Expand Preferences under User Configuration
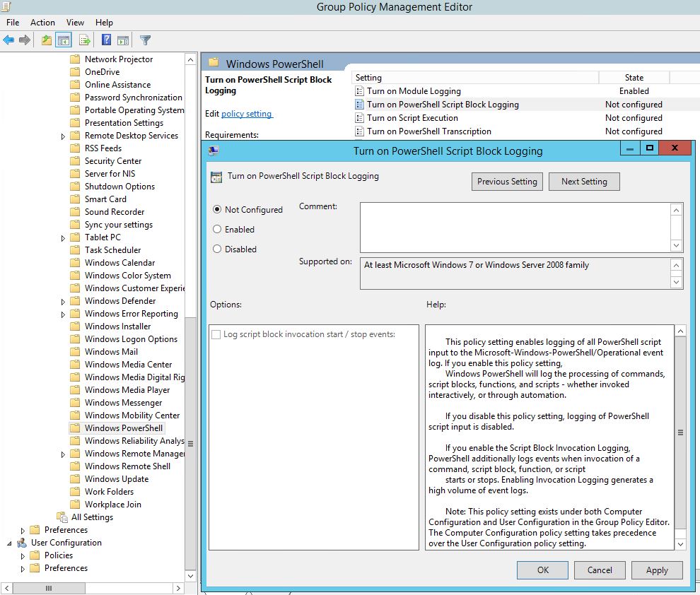This screenshot has width=700, height=595. (23, 569)
